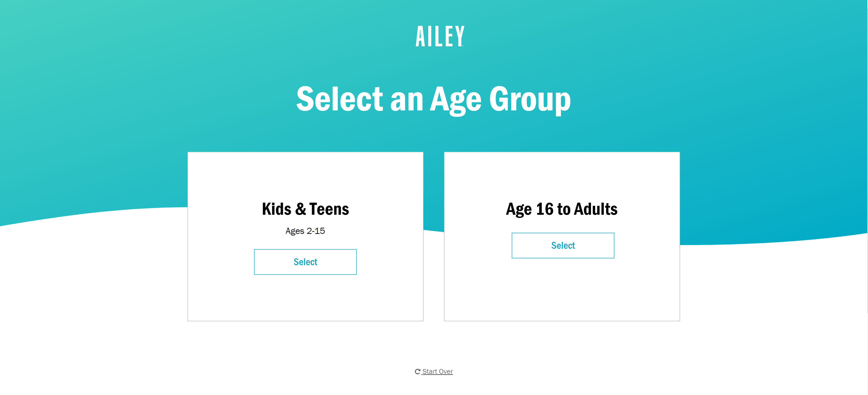This screenshot has width=868, height=395.
Task: Click blank space inside Age 16 to Adults card
Action: (562, 290)
